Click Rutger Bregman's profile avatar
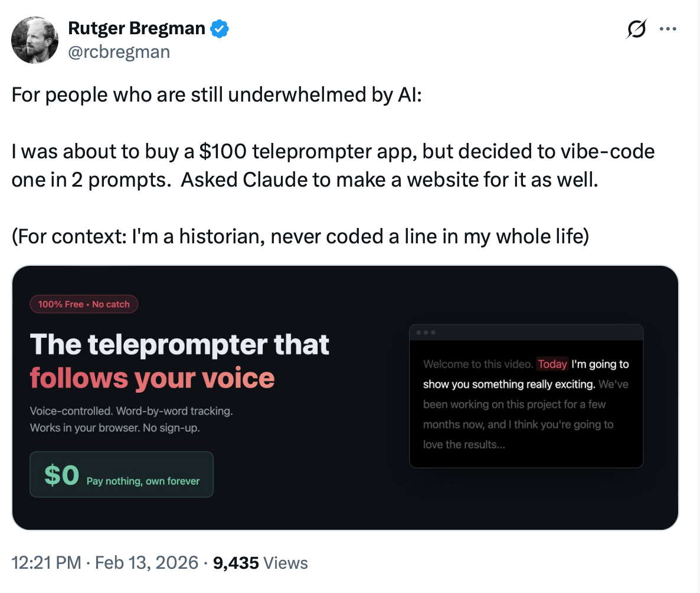 coord(35,40)
